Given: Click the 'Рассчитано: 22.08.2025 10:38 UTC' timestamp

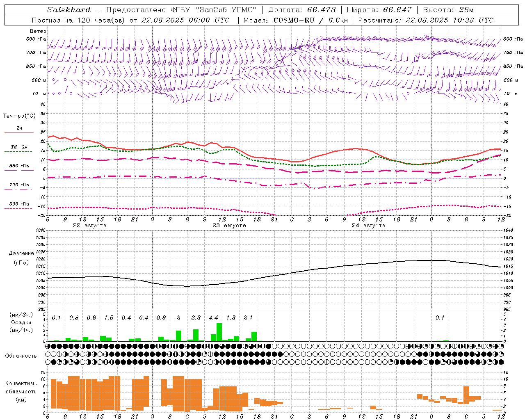Looking at the screenshot, I should [426, 20].
